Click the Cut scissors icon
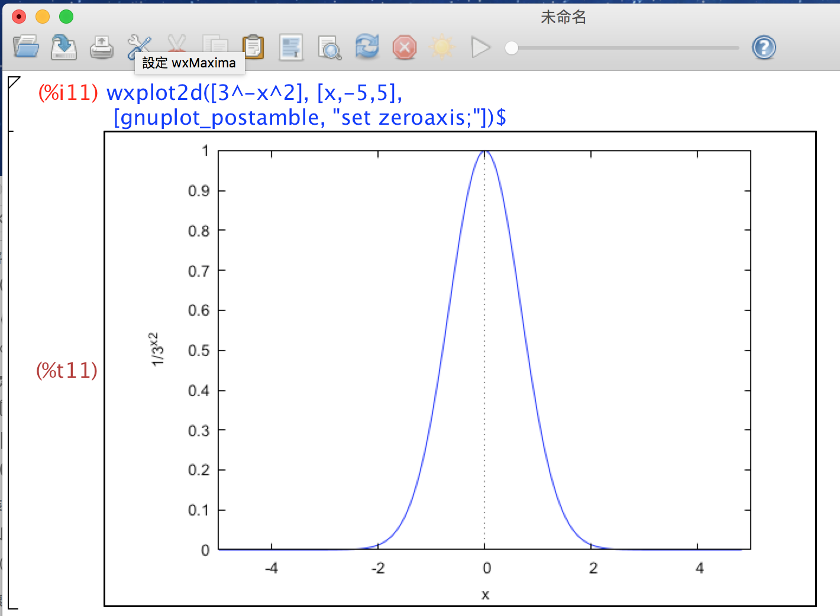Image resolution: width=840 pixels, height=616 pixels. click(177, 44)
